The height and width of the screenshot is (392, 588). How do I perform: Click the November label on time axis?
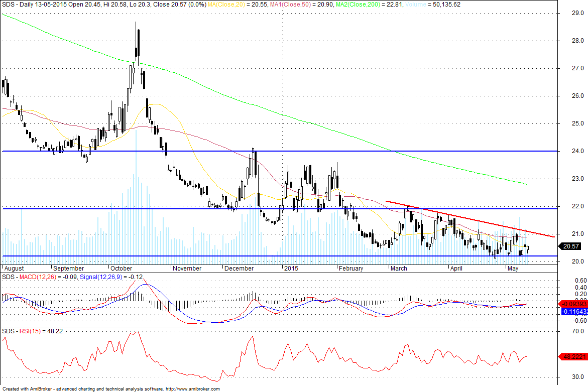pos(187,269)
